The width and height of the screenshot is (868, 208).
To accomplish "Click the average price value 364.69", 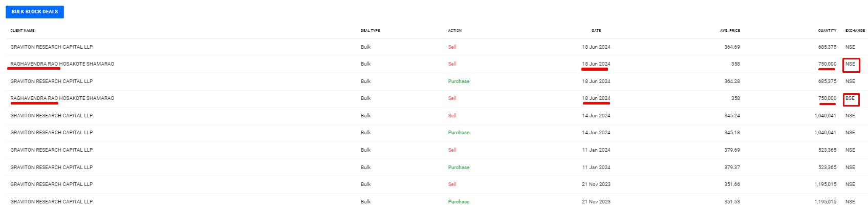I will (x=732, y=47).
